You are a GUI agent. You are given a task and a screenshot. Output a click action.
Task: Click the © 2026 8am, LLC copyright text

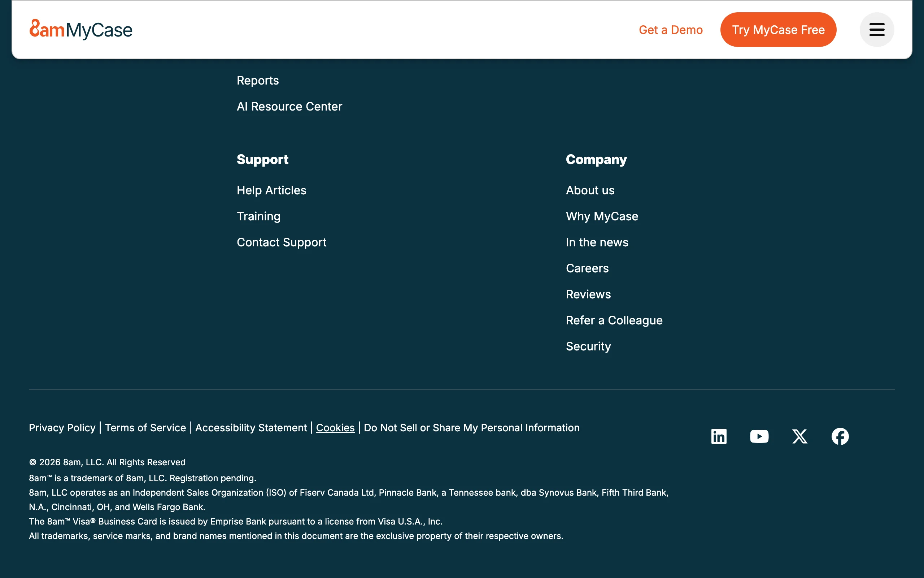[107, 462]
